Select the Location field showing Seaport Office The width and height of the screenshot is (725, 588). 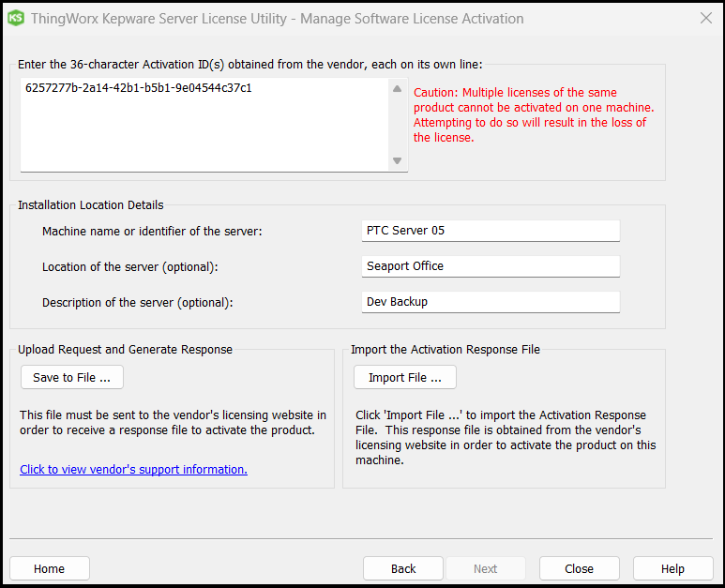[x=490, y=266]
